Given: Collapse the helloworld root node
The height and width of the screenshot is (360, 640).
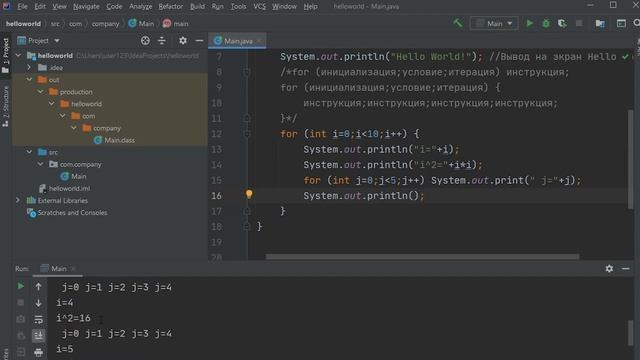Looking at the screenshot, I should (18, 55).
